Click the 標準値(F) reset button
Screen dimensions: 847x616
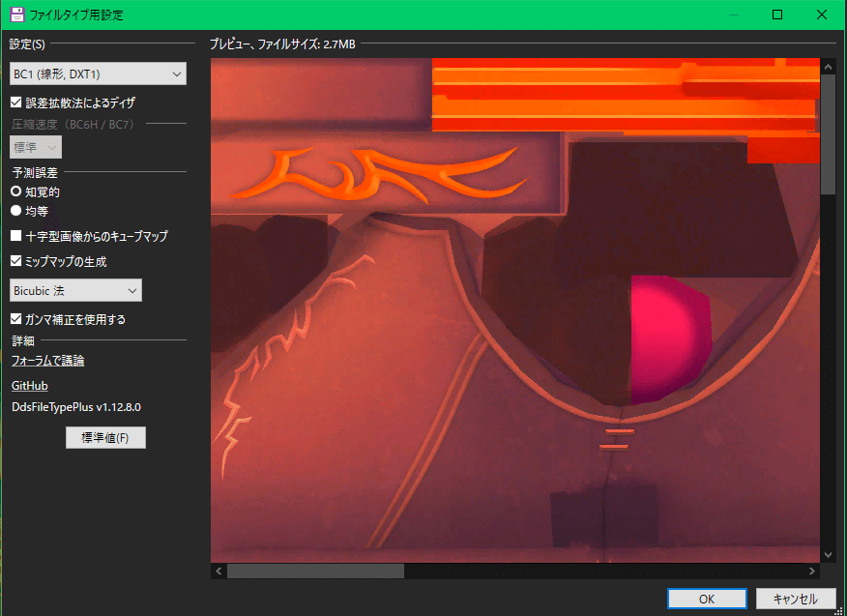click(105, 438)
